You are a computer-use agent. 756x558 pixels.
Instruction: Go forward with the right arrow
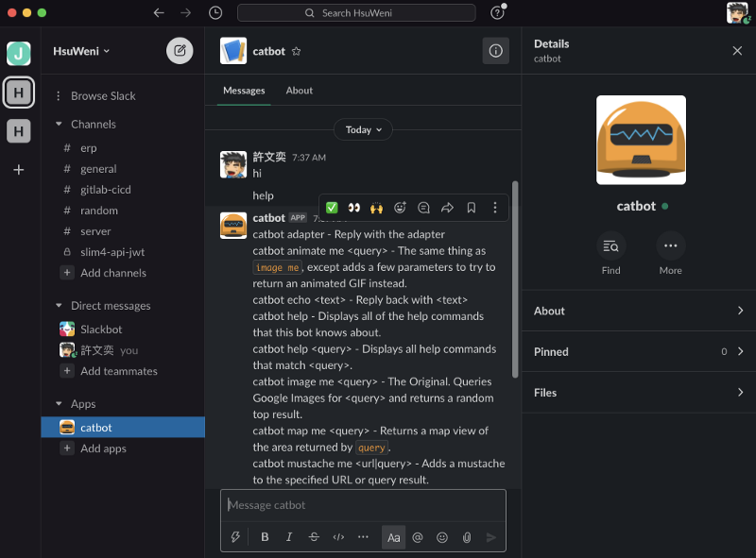[185, 13]
